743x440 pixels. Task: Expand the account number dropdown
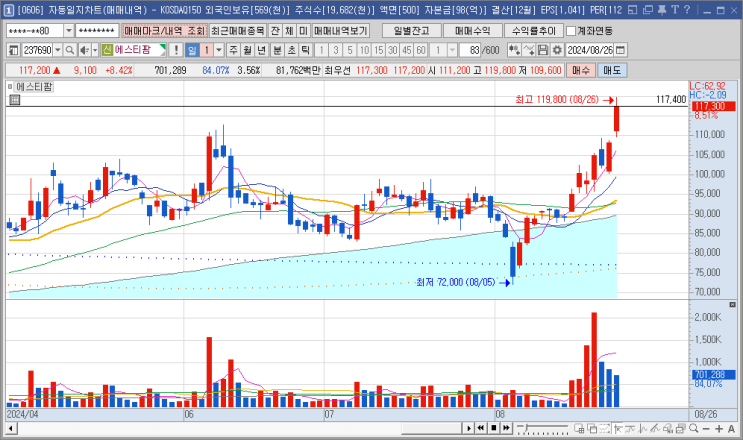[69, 31]
